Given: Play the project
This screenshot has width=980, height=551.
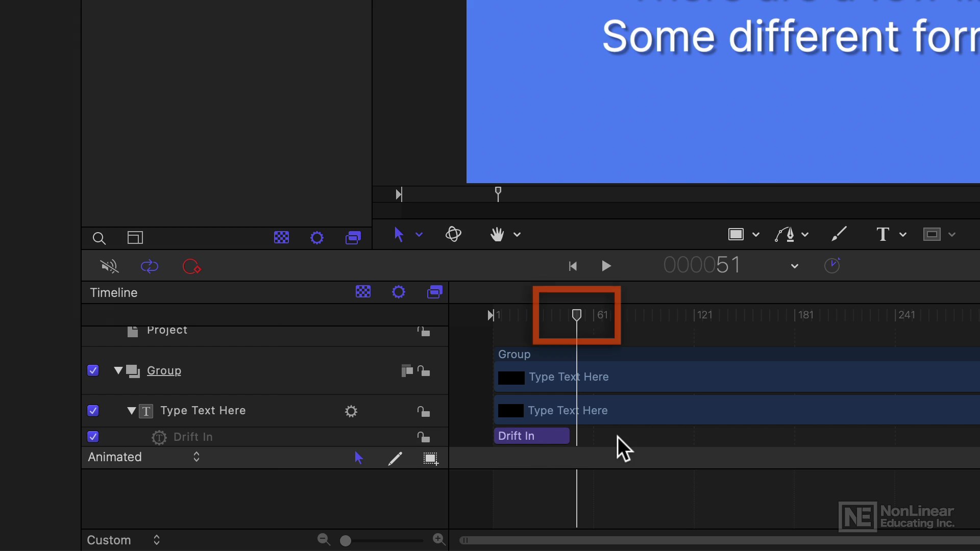Looking at the screenshot, I should pos(606,266).
